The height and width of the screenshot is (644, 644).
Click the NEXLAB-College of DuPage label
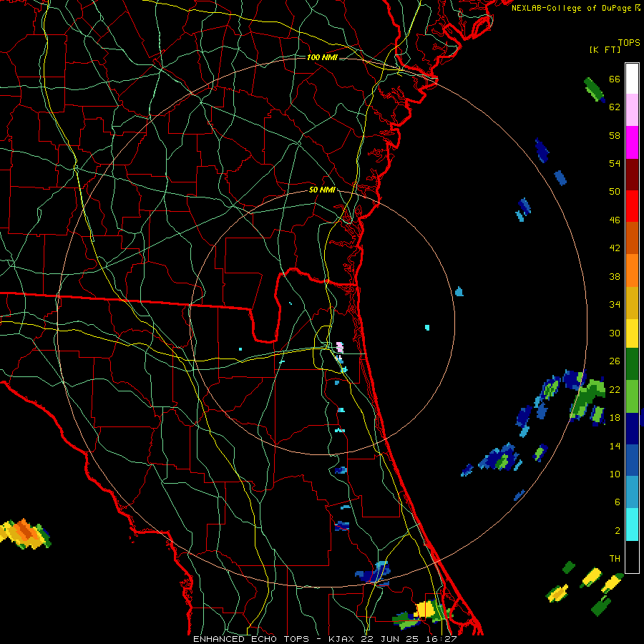[575, 8]
